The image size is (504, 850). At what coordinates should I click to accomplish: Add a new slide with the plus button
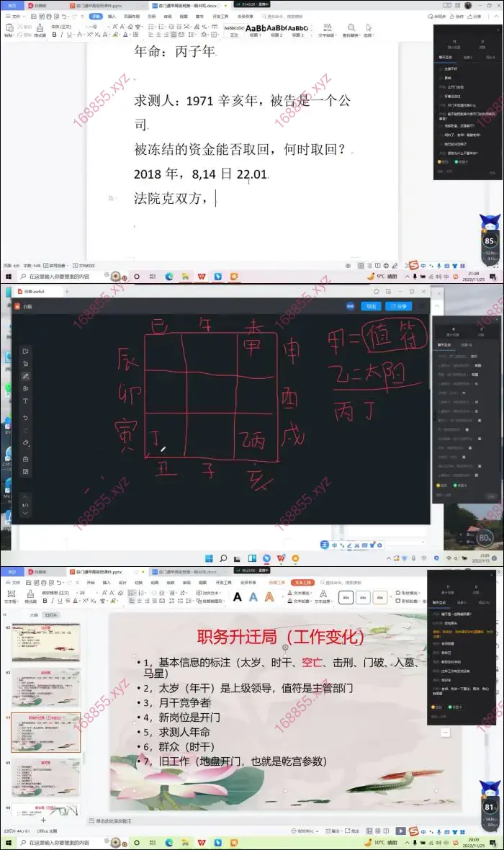click(x=43, y=820)
